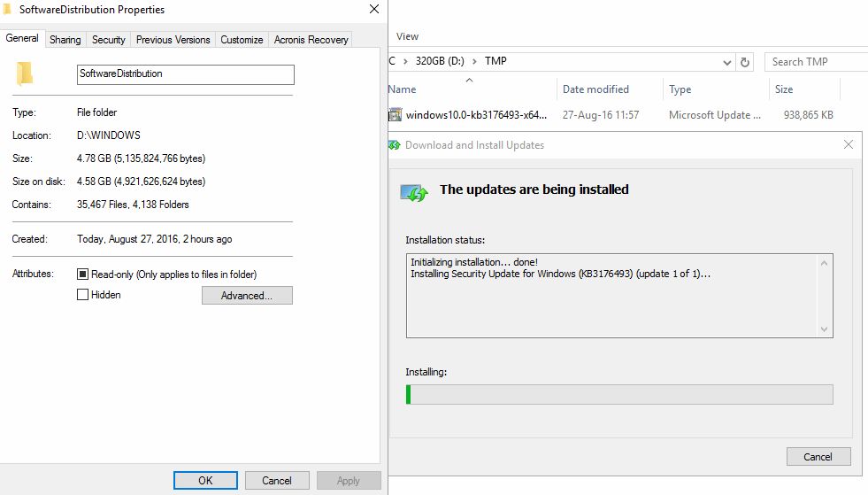Open the Previous Versions tab

coord(173,39)
